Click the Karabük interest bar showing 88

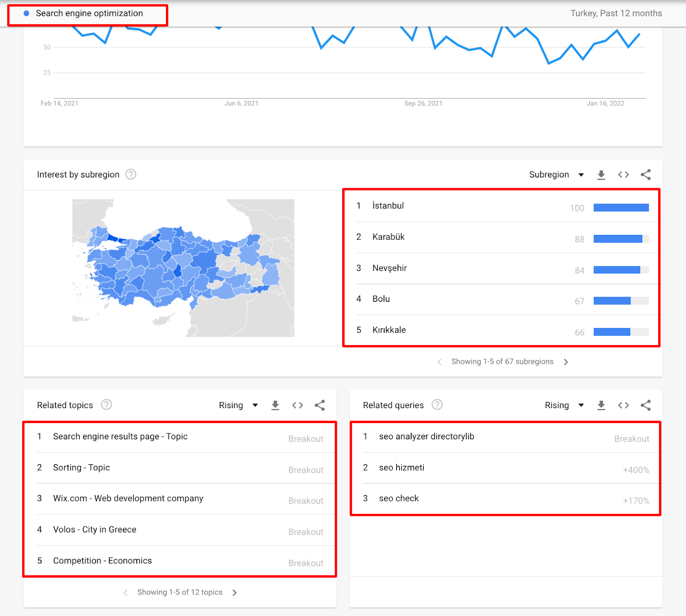(x=621, y=239)
